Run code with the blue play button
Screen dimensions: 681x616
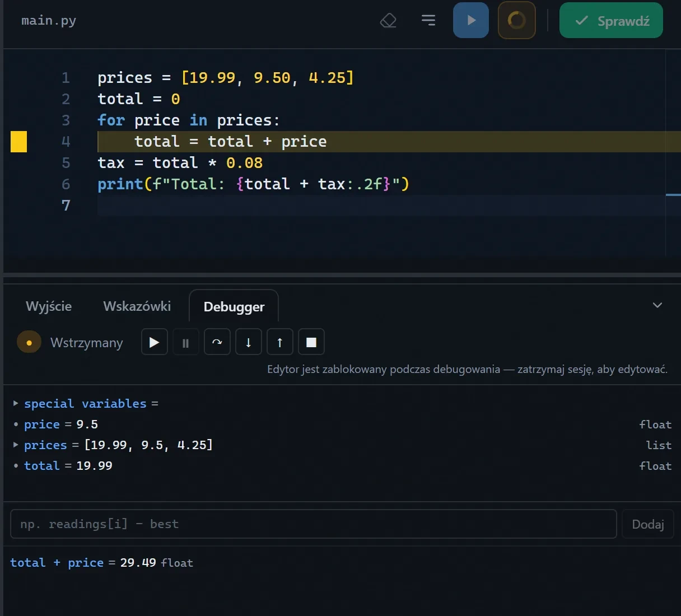[x=471, y=20]
